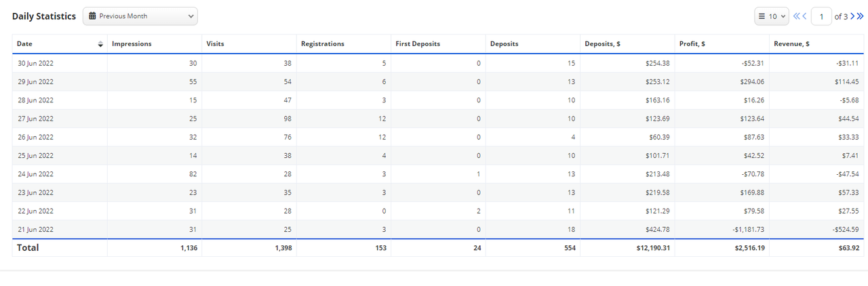Go to the previous page single chevron
Image resolution: width=868 pixels, height=286 pixels.
coord(805,16)
